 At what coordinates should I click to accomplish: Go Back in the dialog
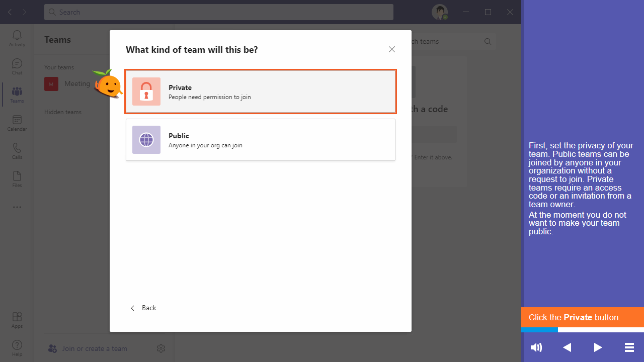coord(143,308)
